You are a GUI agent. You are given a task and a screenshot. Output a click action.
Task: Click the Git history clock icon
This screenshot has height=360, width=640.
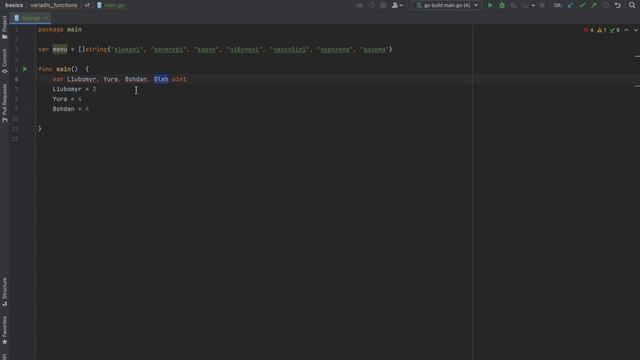point(606,5)
